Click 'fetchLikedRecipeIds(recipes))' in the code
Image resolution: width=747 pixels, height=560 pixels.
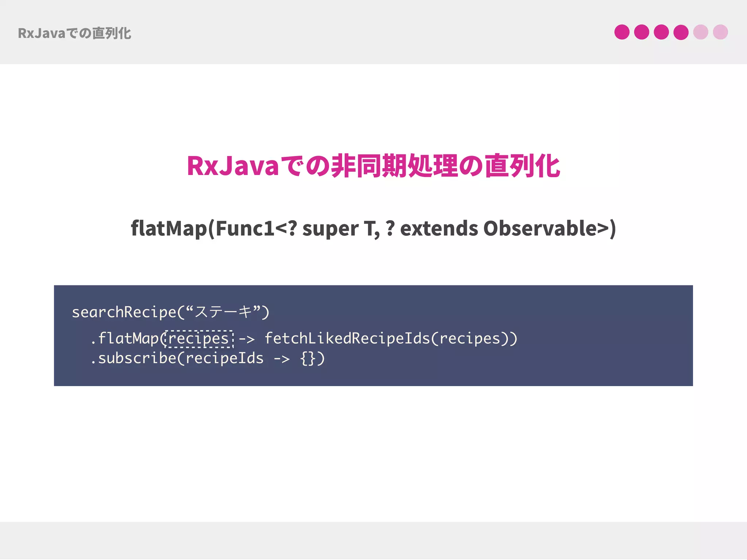pyautogui.click(x=391, y=338)
